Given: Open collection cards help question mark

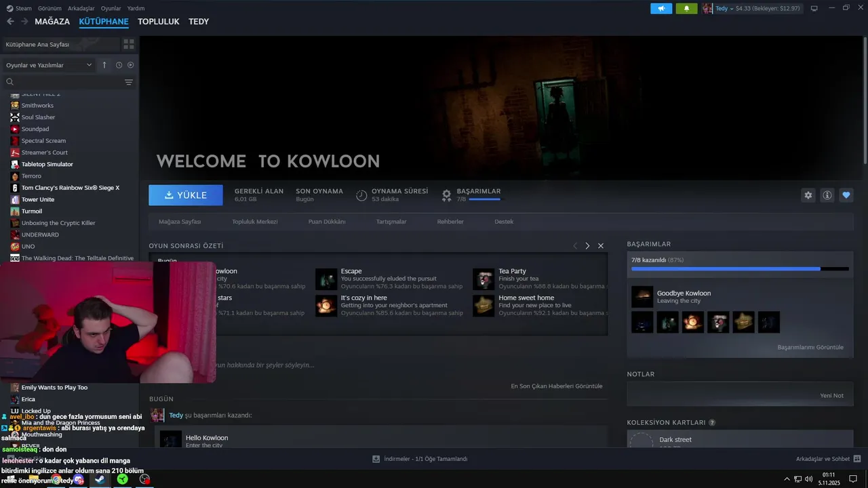Looking at the screenshot, I should pos(712,422).
